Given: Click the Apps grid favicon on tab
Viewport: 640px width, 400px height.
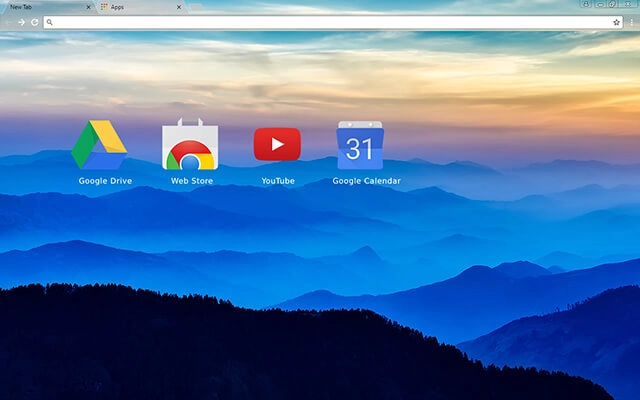Looking at the screenshot, I should [x=104, y=7].
